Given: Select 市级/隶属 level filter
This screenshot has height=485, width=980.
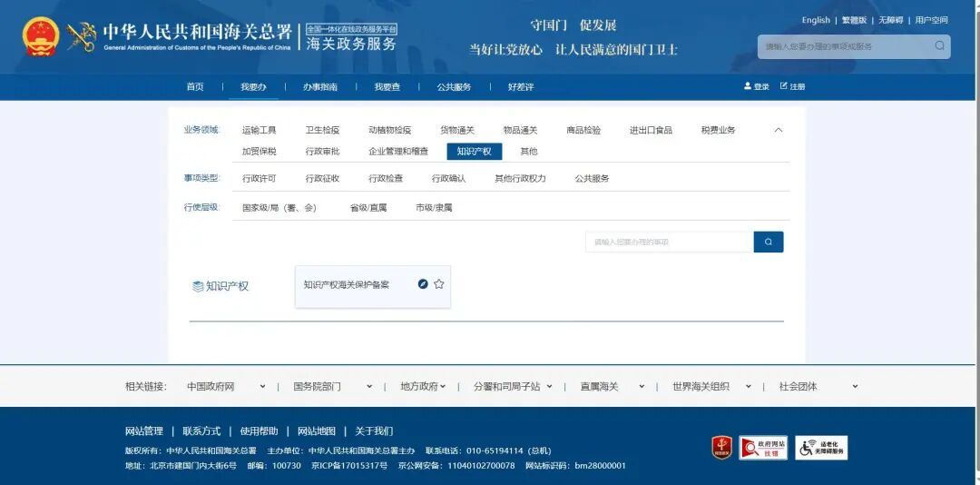Looking at the screenshot, I should (434, 208).
